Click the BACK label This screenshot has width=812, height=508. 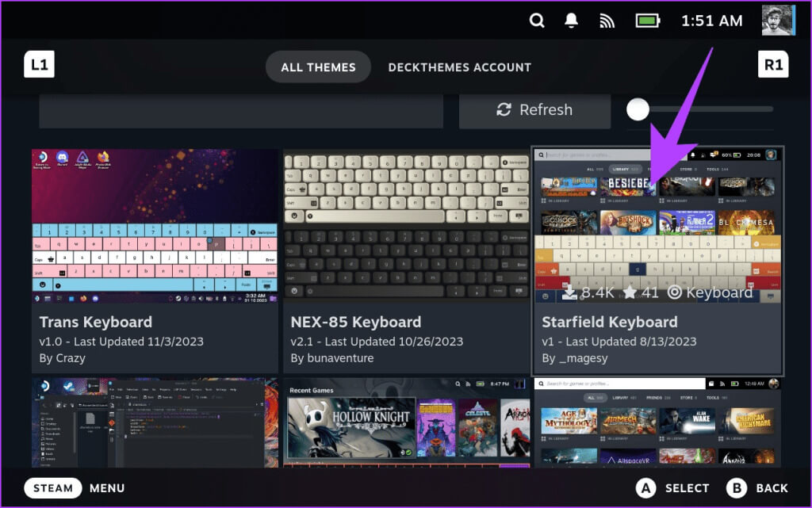(x=772, y=488)
